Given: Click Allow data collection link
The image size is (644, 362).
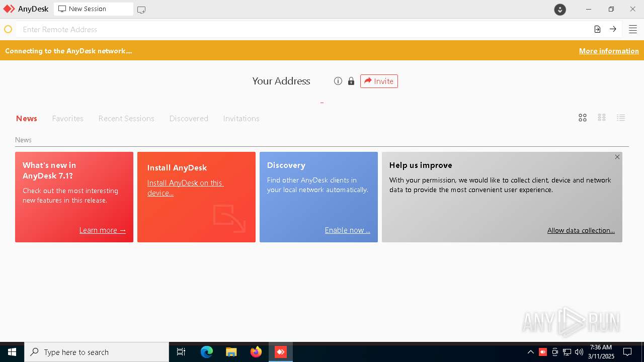Looking at the screenshot, I should click(x=581, y=230).
